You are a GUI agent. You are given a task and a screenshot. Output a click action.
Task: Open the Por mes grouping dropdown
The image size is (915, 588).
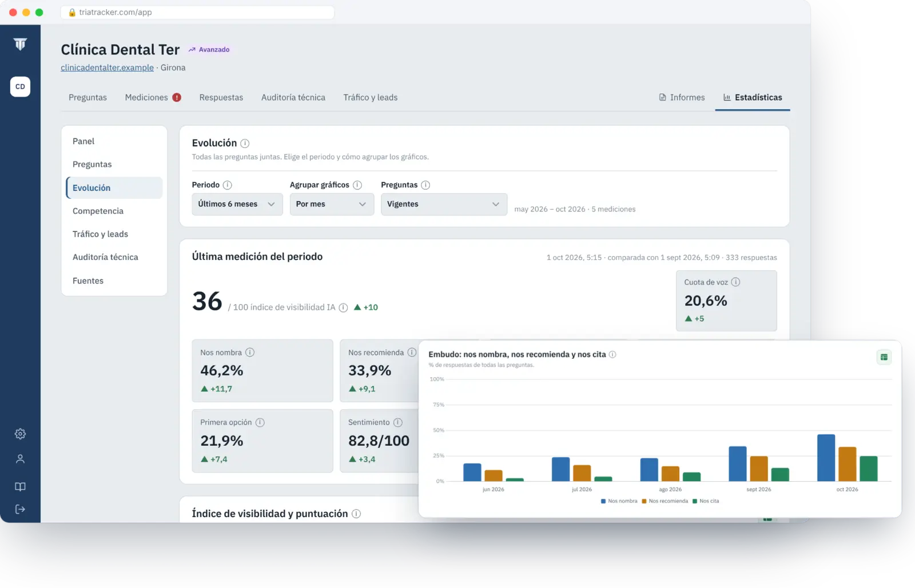(x=332, y=204)
